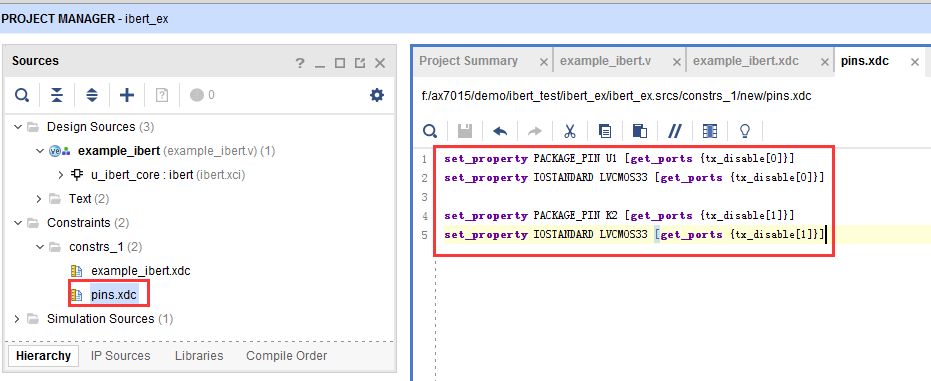The height and width of the screenshot is (381, 931).
Task: Select the Constraints folder label
Action: [x=78, y=223]
